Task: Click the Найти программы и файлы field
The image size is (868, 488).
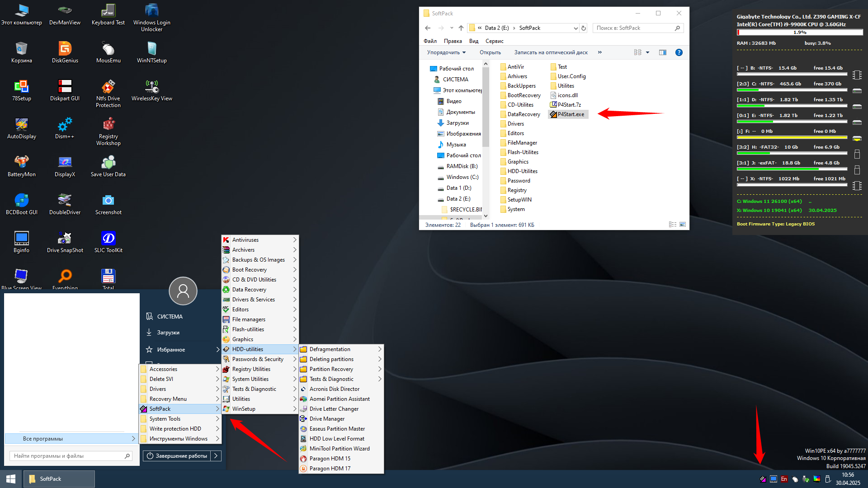Action: click(x=71, y=456)
